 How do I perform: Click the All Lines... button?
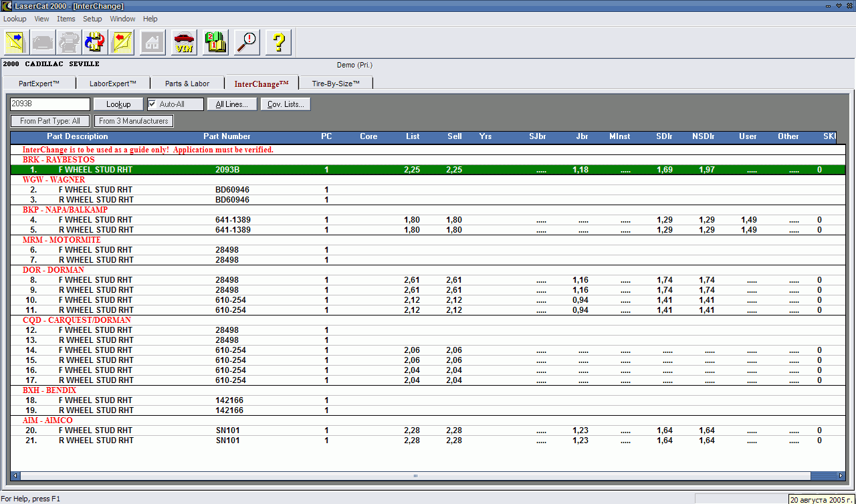[231, 104]
